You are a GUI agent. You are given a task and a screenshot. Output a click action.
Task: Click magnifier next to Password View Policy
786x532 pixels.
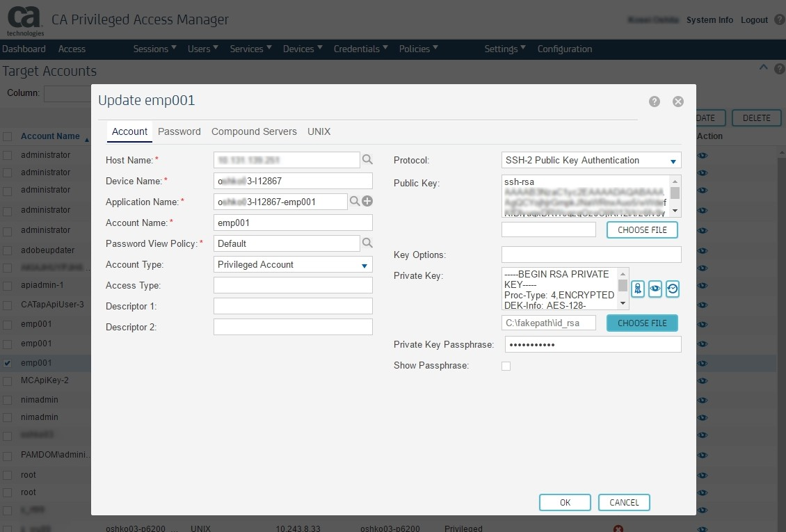(367, 243)
